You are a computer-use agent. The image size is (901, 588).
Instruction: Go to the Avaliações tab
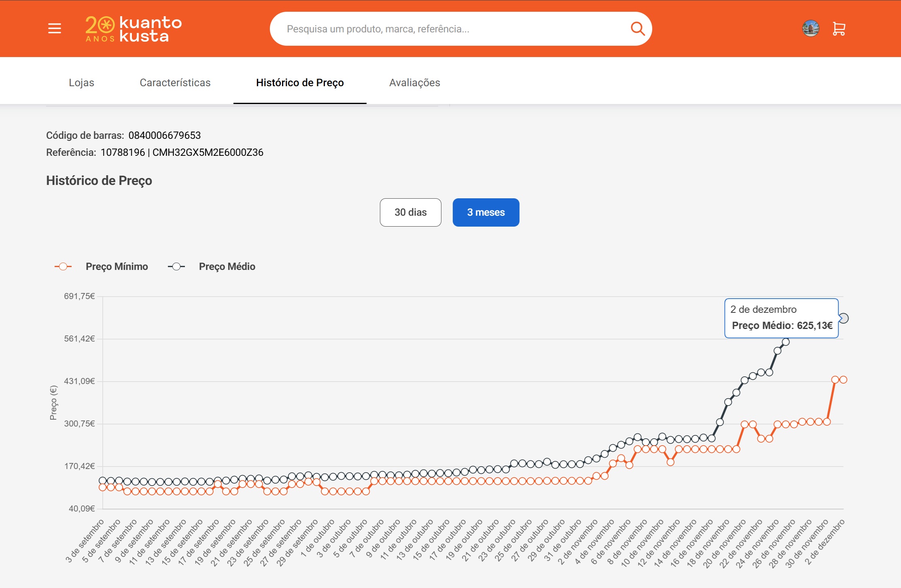(x=414, y=83)
